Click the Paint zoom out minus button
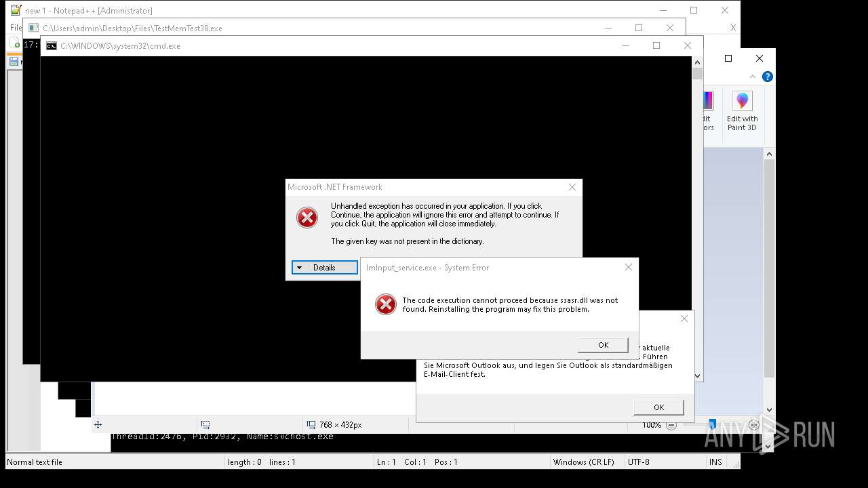The image size is (868, 488). pos(671,425)
